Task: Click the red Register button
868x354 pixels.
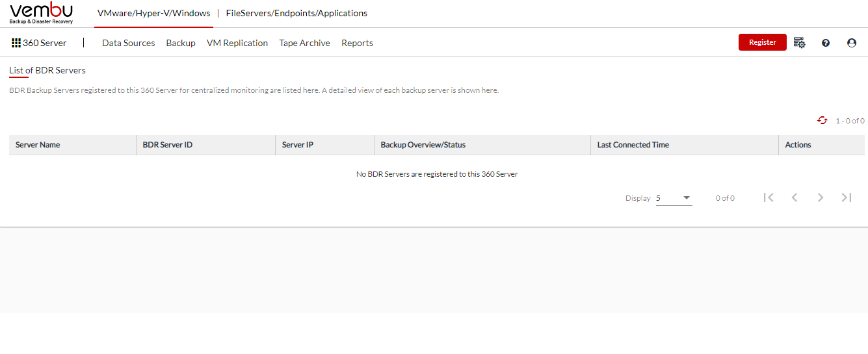Action: pos(763,42)
